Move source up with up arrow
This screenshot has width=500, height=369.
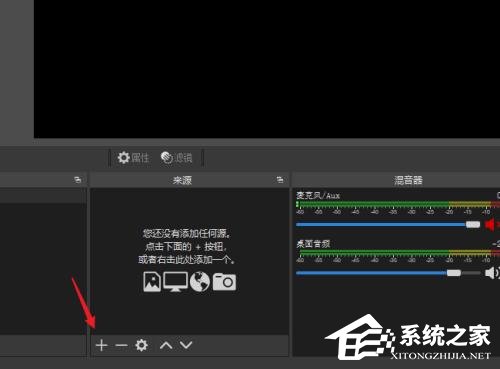pos(166,345)
